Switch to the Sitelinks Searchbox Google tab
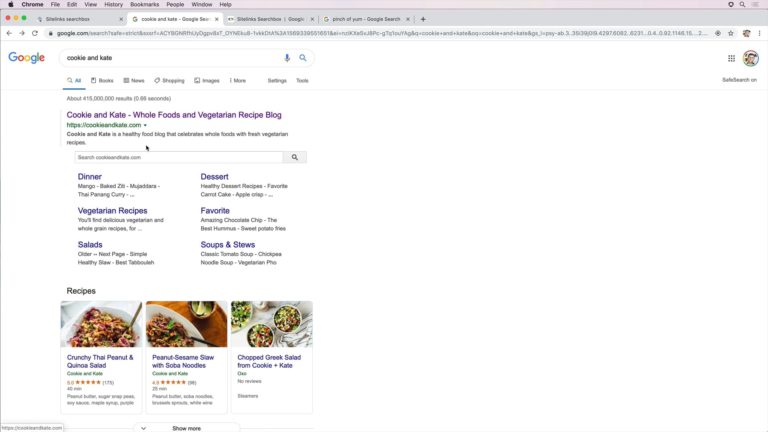This screenshot has height=432, width=768. tap(270, 19)
